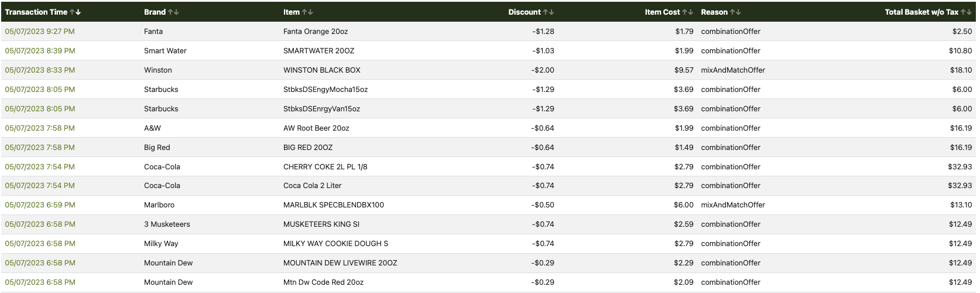
Task: Click the Brand column header text
Action: 155,12
